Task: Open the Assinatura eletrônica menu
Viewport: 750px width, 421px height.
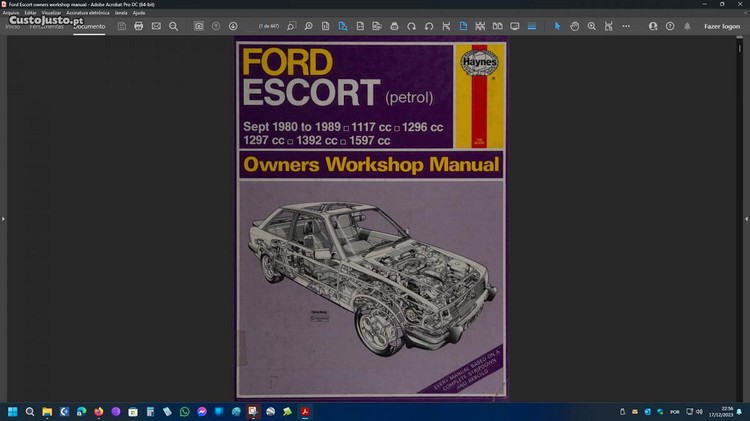Action: (88, 13)
